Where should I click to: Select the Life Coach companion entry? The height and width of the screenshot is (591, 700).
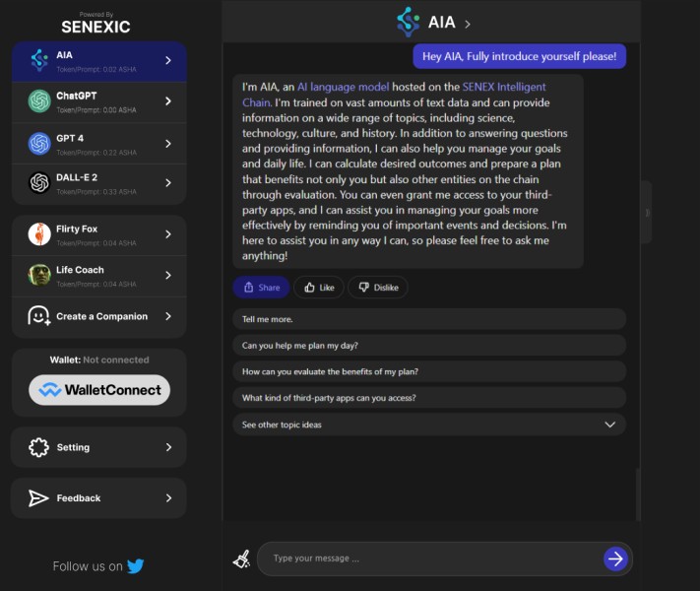click(99, 276)
